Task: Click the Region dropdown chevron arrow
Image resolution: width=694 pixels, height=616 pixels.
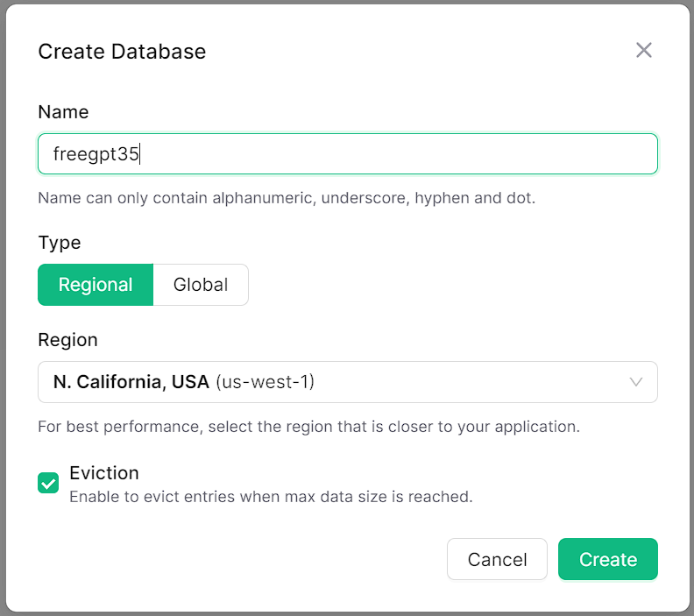Action: tap(636, 382)
